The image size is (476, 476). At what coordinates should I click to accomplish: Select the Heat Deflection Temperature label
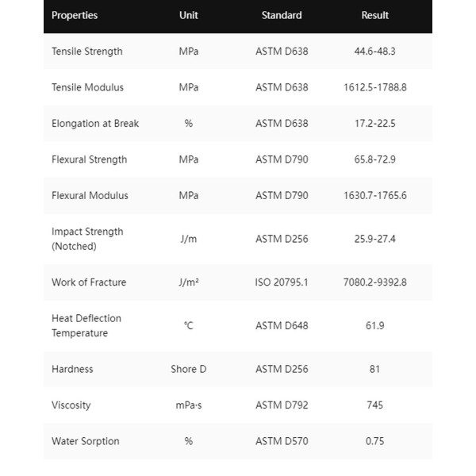point(86,325)
